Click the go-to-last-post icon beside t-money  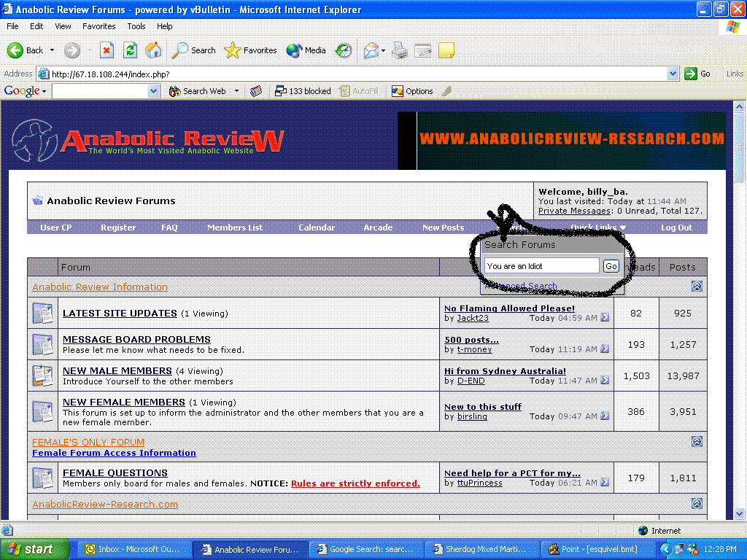[605, 349]
